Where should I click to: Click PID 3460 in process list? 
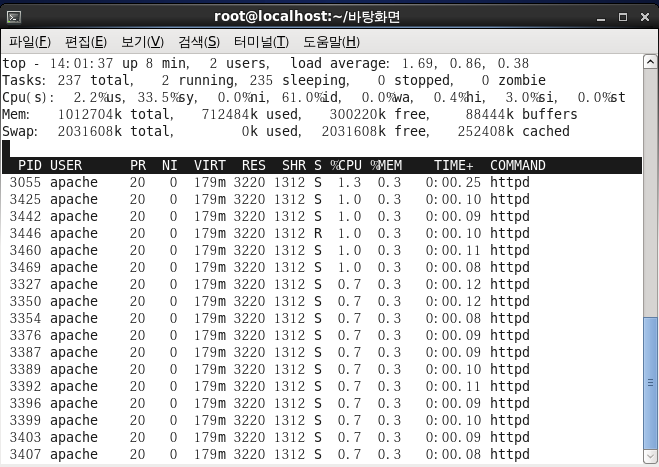[x=25, y=250]
